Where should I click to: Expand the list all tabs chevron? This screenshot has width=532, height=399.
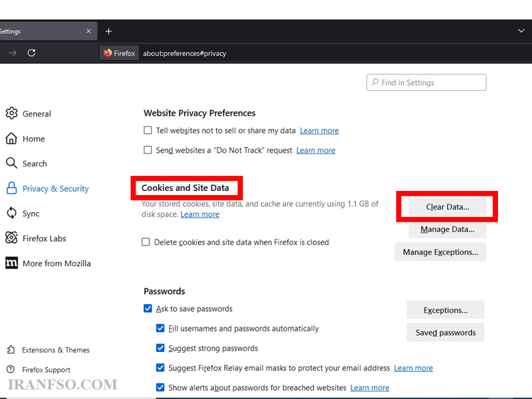click(x=522, y=31)
